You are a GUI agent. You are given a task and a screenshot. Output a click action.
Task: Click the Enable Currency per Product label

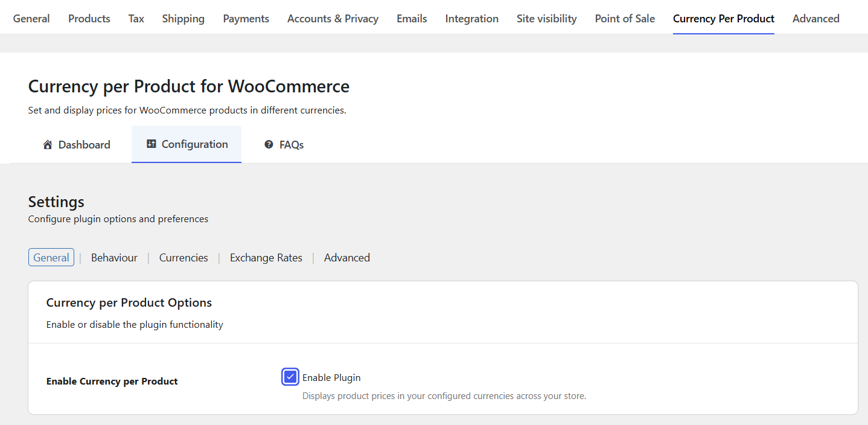(x=112, y=382)
